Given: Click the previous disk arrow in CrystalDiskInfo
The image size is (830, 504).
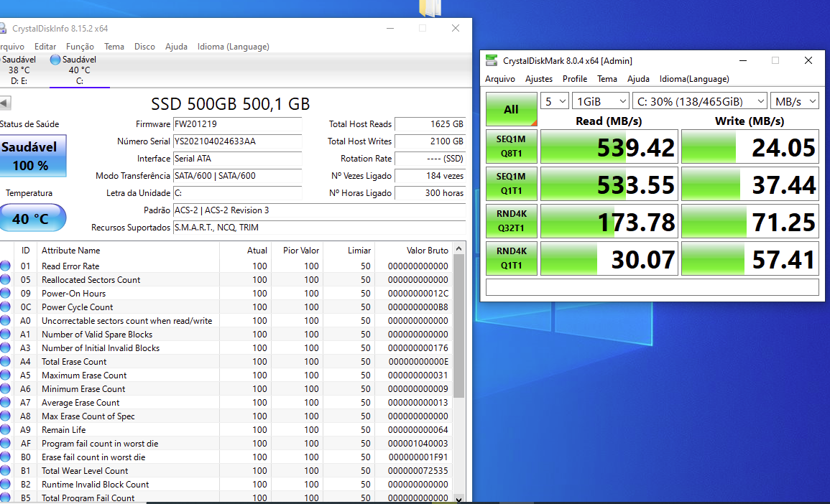Looking at the screenshot, I should click(5, 103).
